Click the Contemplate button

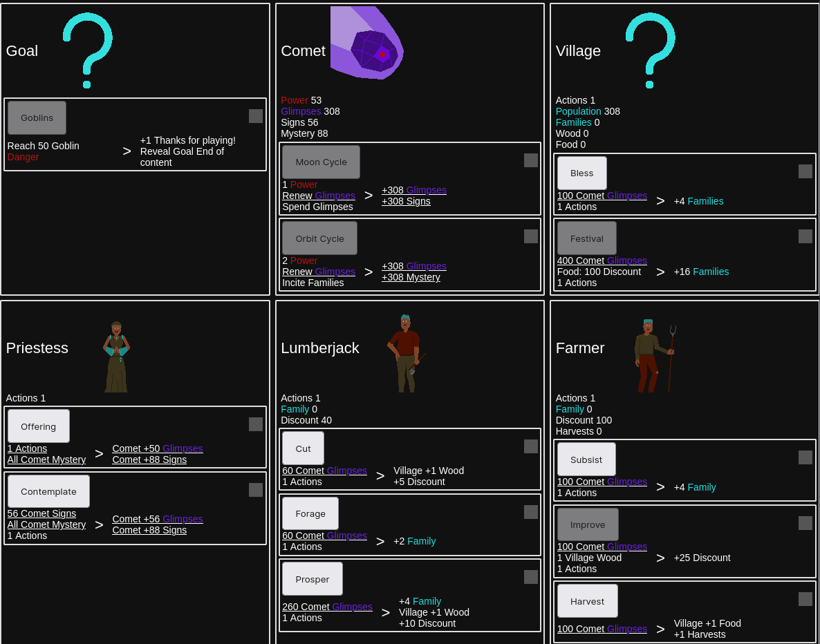[x=48, y=491]
